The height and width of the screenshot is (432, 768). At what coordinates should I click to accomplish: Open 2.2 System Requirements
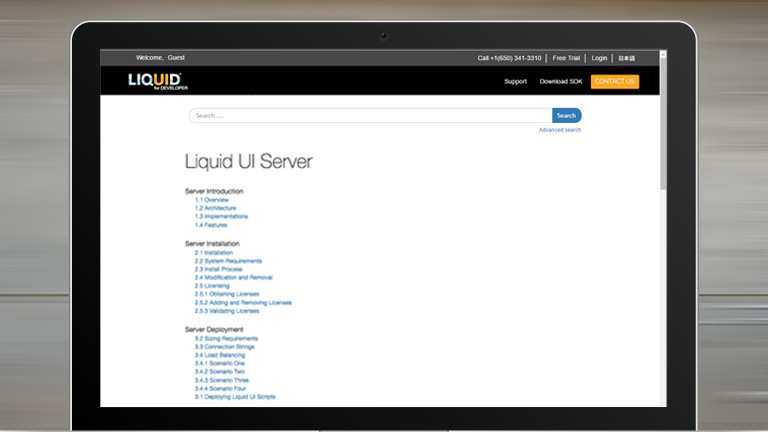[226, 261]
